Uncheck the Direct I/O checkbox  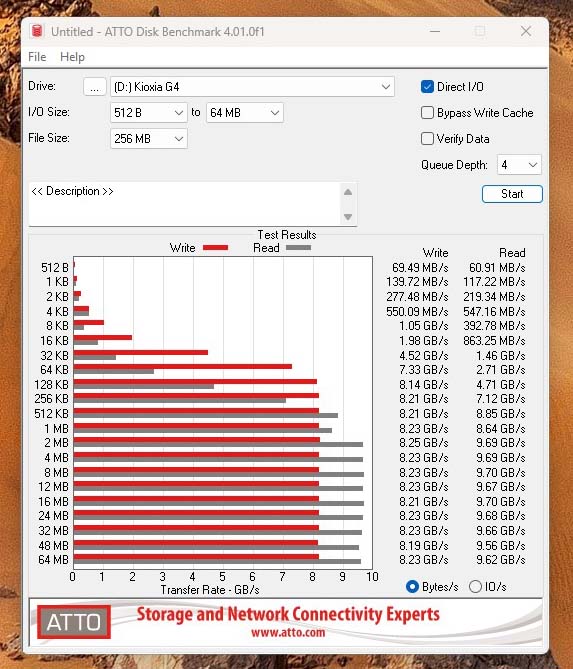[427, 87]
